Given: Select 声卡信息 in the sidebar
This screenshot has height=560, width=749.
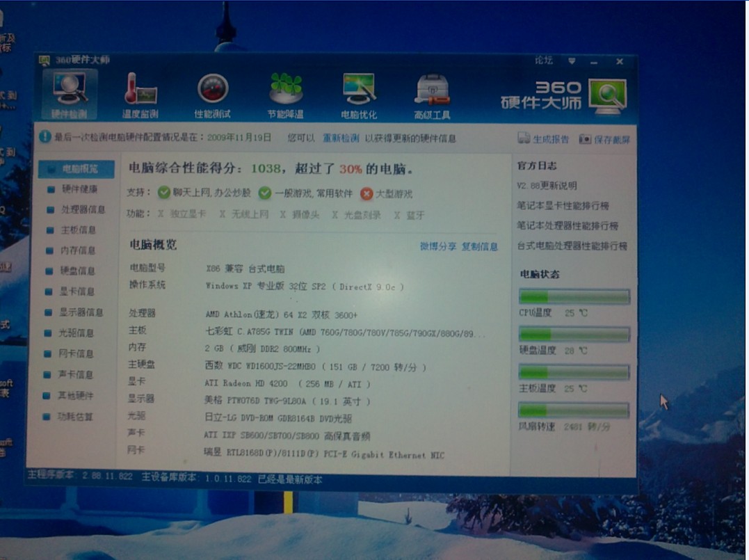Looking at the screenshot, I should (x=70, y=374).
